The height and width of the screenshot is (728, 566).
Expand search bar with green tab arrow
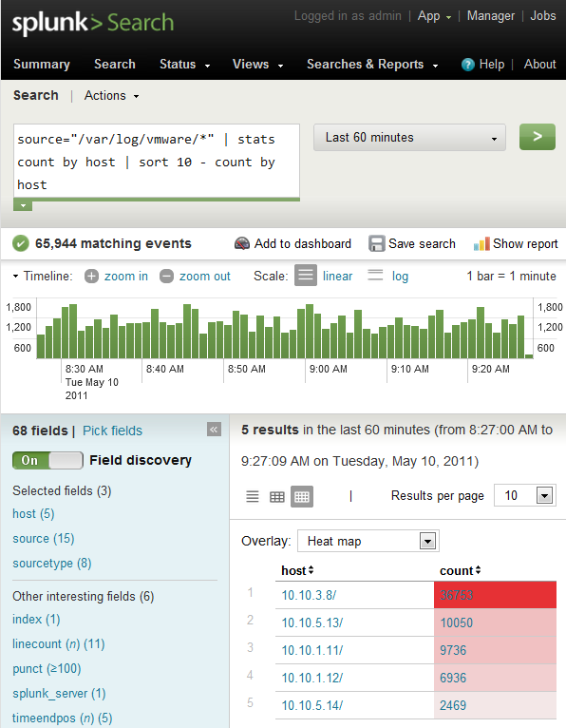(23, 205)
